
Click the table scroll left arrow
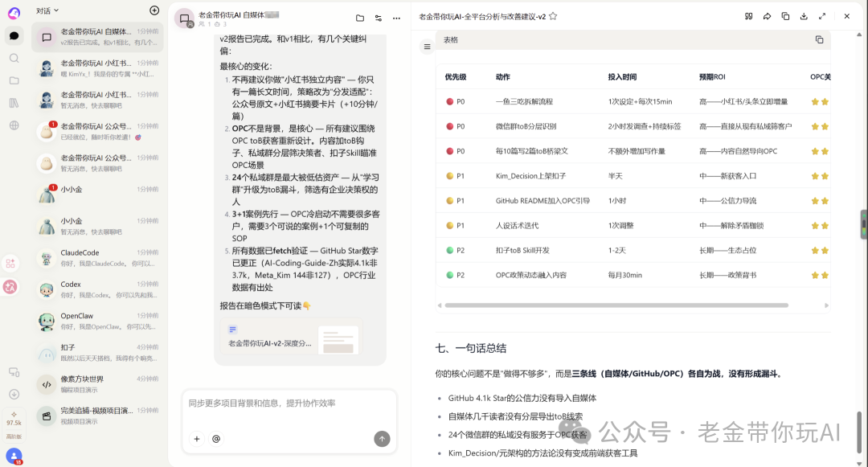point(440,305)
